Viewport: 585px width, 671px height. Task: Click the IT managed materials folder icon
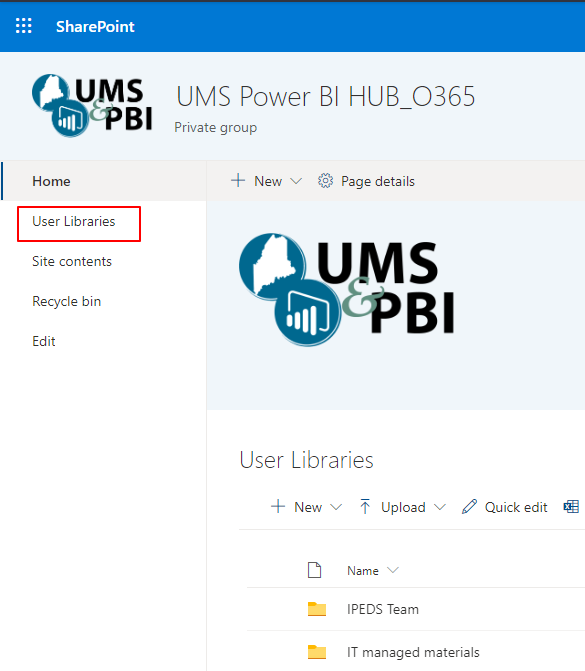(x=317, y=652)
